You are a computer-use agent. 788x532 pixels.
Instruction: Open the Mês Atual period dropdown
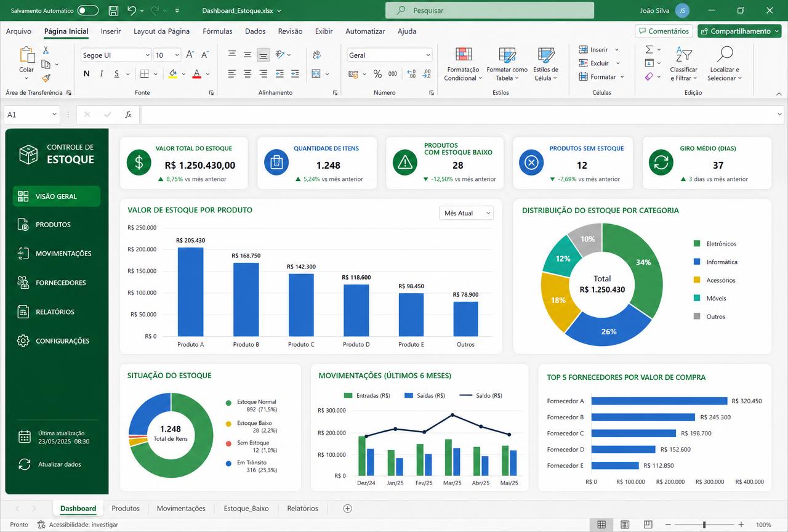coord(466,213)
